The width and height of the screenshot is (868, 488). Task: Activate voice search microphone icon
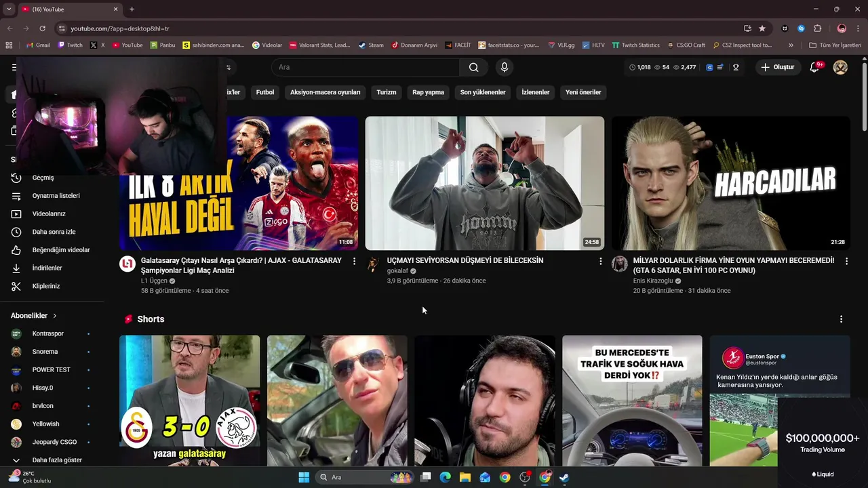coord(504,67)
